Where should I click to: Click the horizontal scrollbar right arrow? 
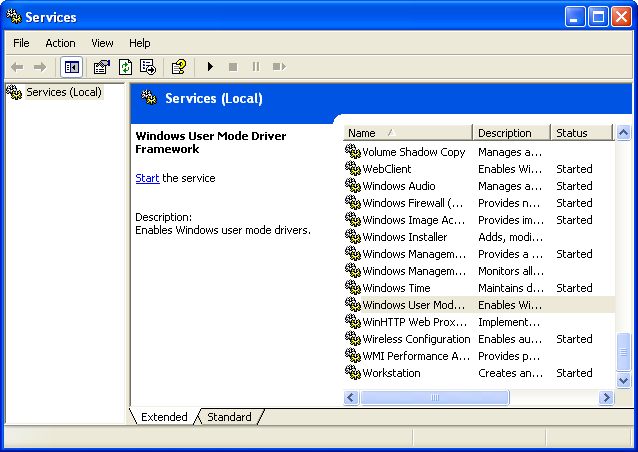(x=606, y=397)
